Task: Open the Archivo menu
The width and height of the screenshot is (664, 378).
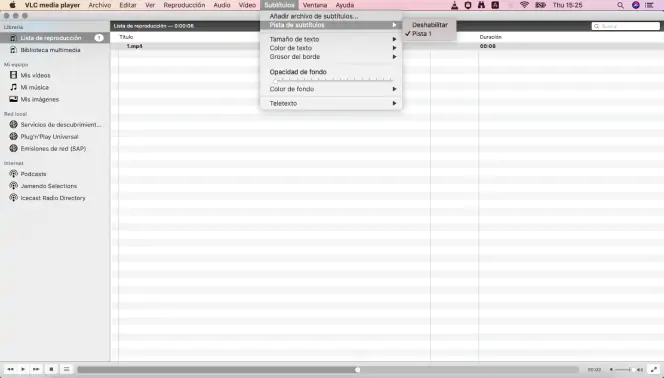Action: click(100, 5)
